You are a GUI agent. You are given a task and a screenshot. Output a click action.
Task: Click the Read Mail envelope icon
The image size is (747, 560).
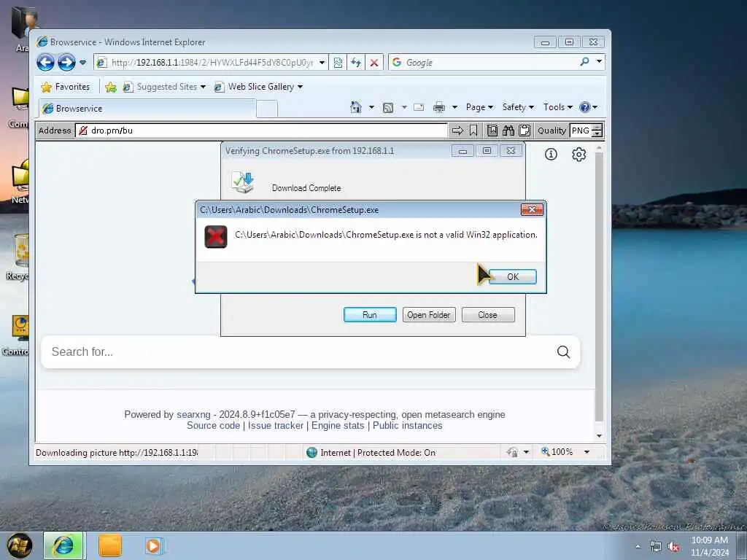(x=419, y=107)
